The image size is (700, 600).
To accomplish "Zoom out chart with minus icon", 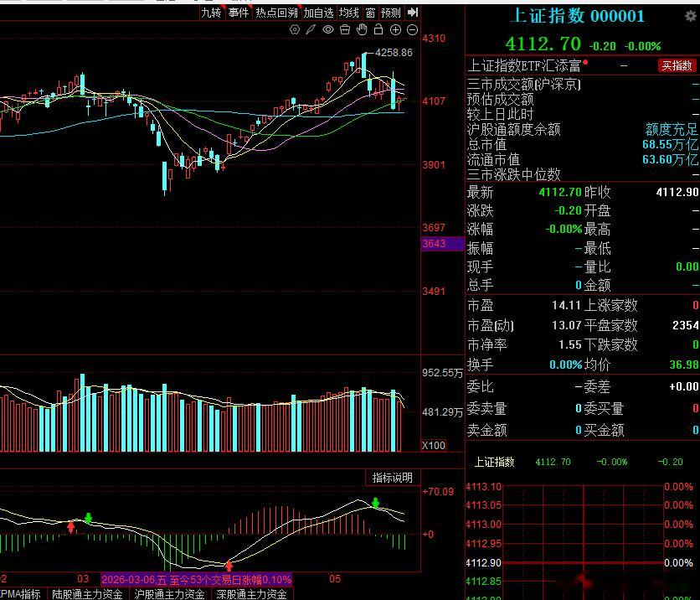I will point(413,30).
